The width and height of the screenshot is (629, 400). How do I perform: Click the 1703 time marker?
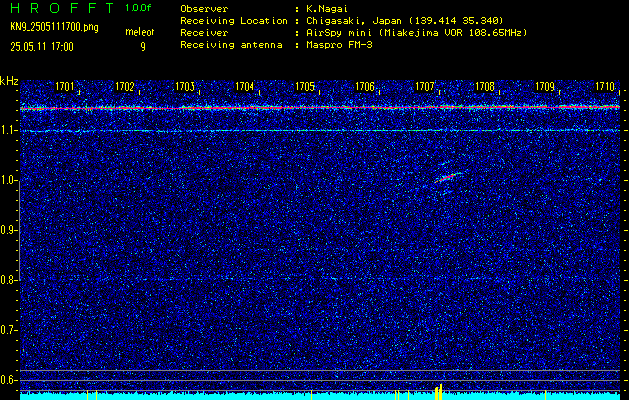tap(185, 86)
